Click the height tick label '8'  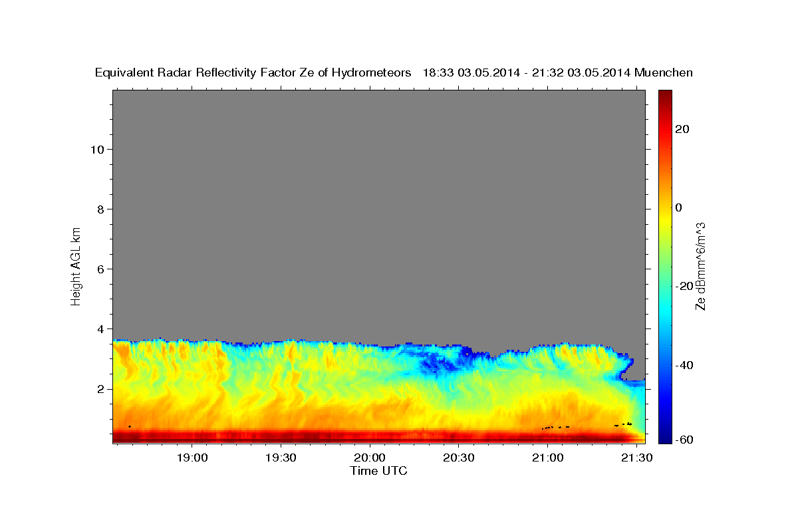tap(99, 209)
